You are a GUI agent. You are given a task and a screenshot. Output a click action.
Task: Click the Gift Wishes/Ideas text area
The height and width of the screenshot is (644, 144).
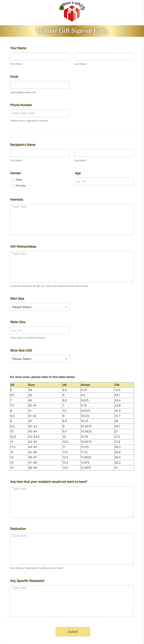click(72, 266)
